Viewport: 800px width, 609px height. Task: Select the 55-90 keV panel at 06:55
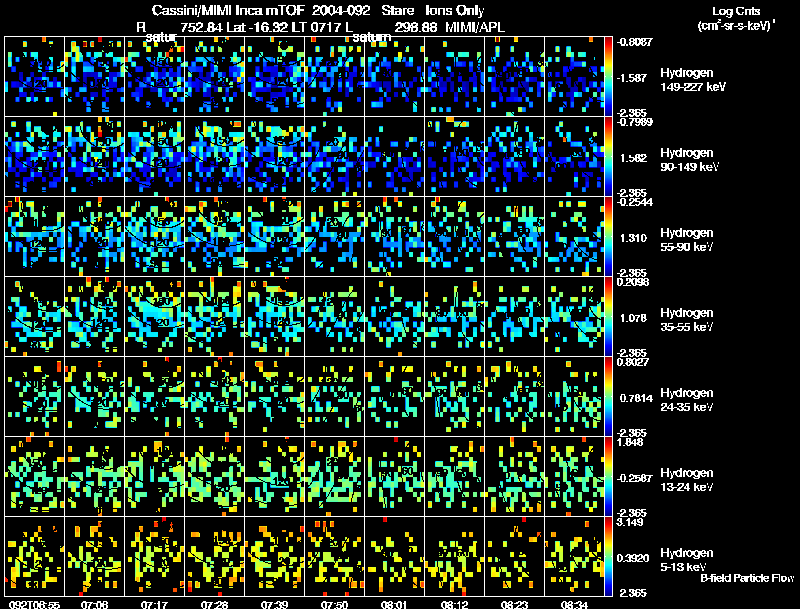tap(35, 237)
